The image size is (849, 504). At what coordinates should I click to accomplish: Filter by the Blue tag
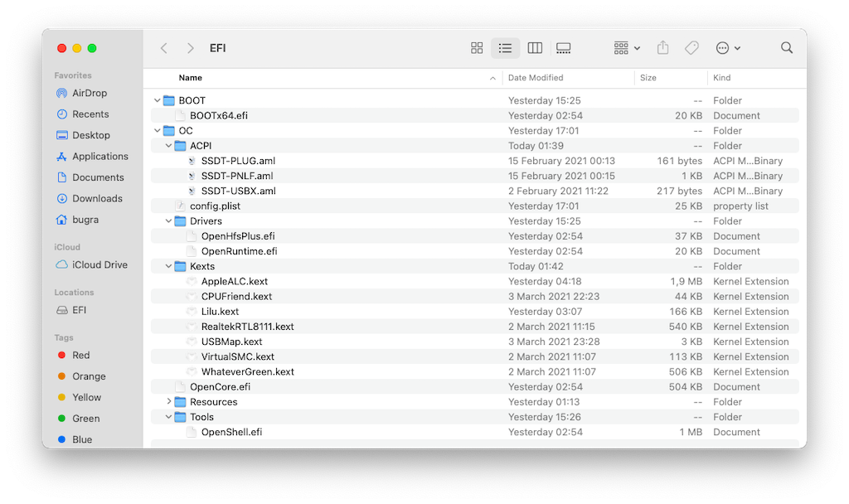(82, 439)
